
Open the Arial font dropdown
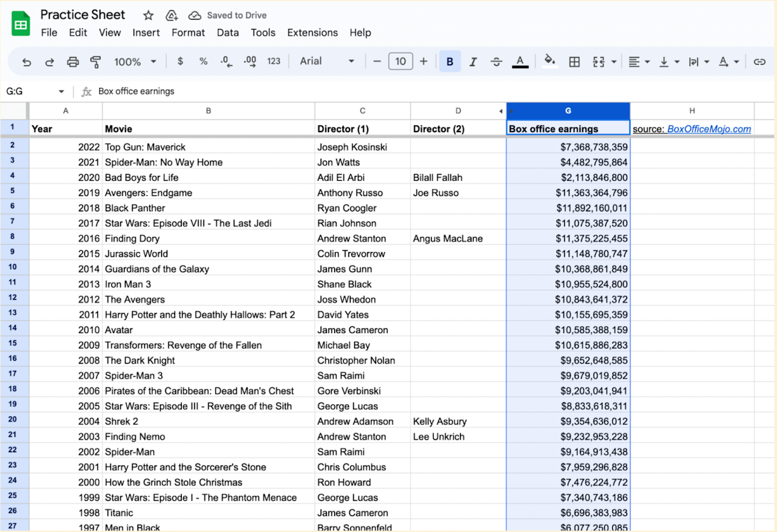point(327,61)
